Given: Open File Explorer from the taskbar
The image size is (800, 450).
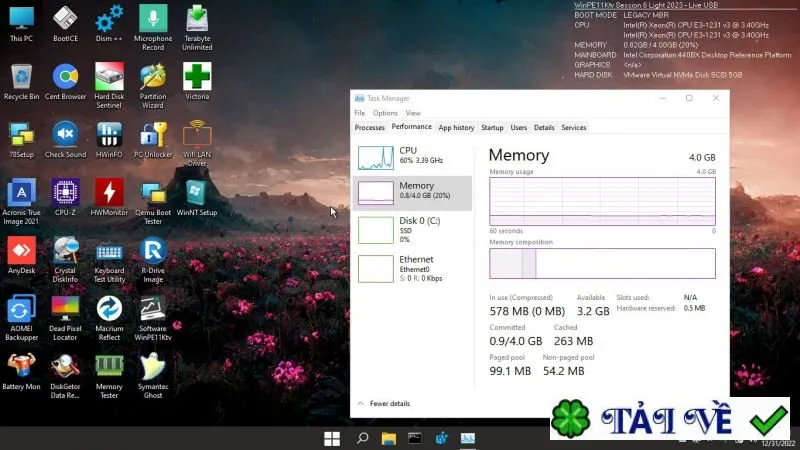Looking at the screenshot, I should (389, 438).
